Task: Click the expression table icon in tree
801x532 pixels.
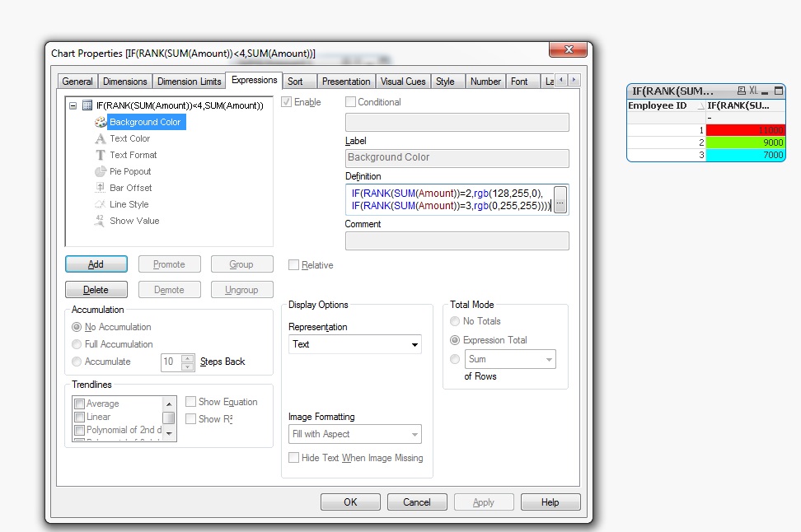Action: point(87,105)
